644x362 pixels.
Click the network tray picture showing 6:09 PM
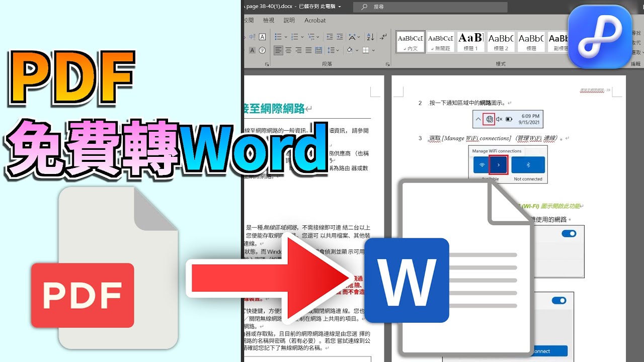508,119
